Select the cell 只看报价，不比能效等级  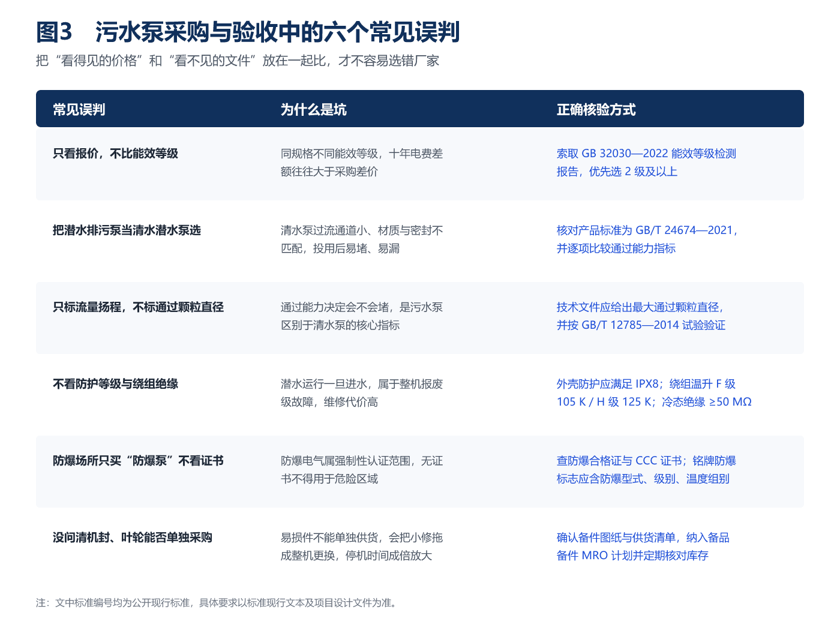[116, 154]
